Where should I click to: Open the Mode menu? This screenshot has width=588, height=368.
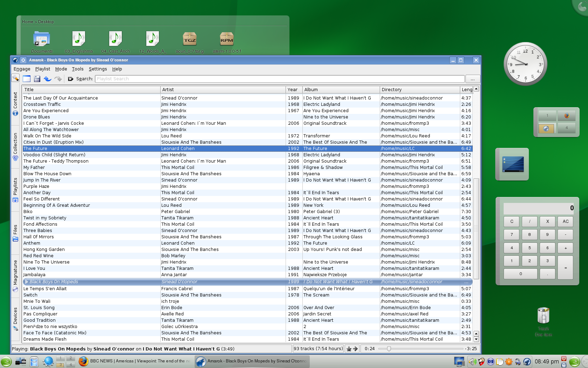[61, 69]
